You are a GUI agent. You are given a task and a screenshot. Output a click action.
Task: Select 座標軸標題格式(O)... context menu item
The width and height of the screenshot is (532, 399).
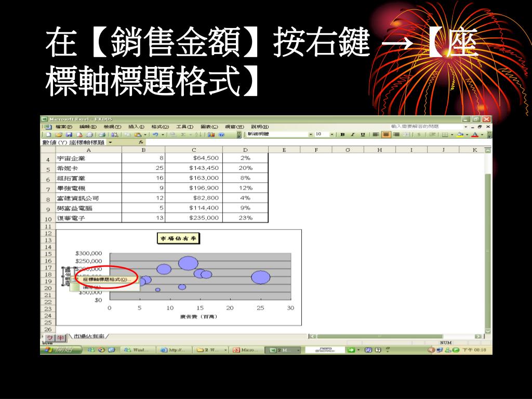(x=106, y=280)
